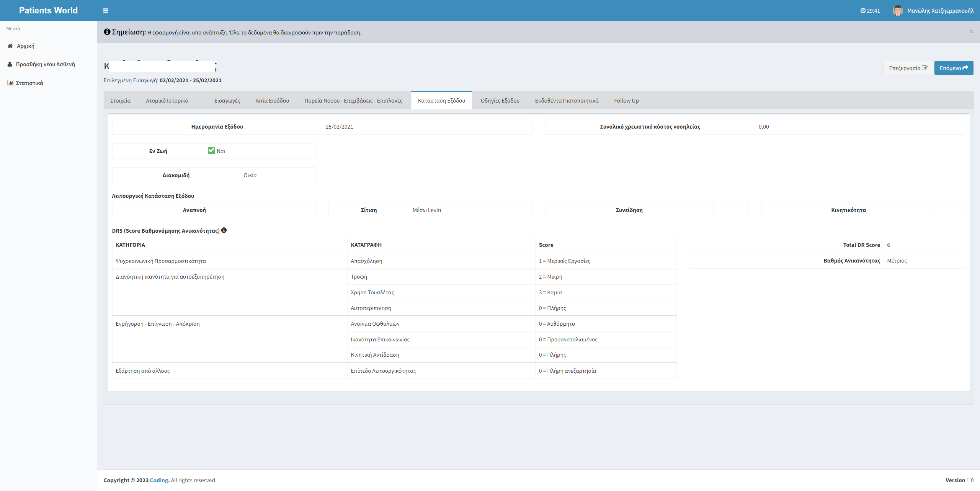Open the Coding link in footer
The height and width of the screenshot is (491, 980).
(x=159, y=480)
